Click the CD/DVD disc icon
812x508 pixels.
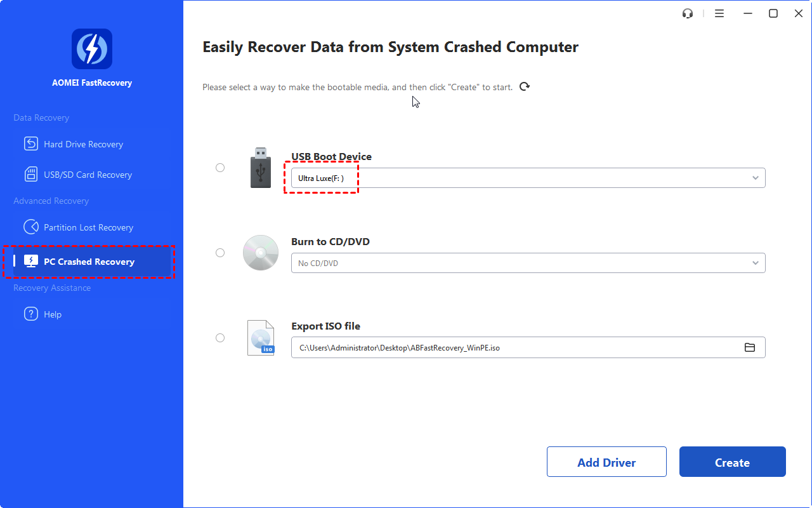(261, 253)
